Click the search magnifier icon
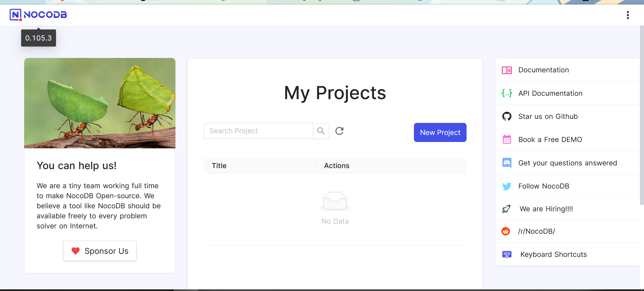644x291 pixels. 321,131
